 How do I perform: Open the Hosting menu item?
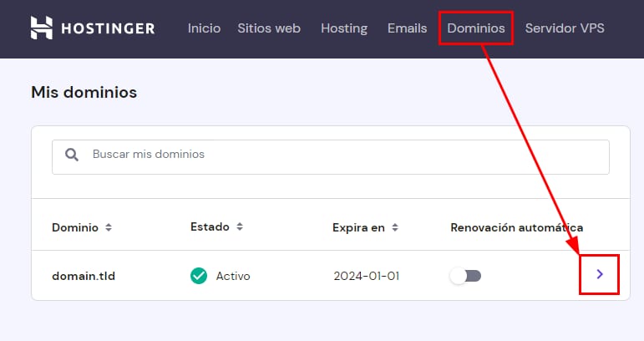[x=344, y=28]
